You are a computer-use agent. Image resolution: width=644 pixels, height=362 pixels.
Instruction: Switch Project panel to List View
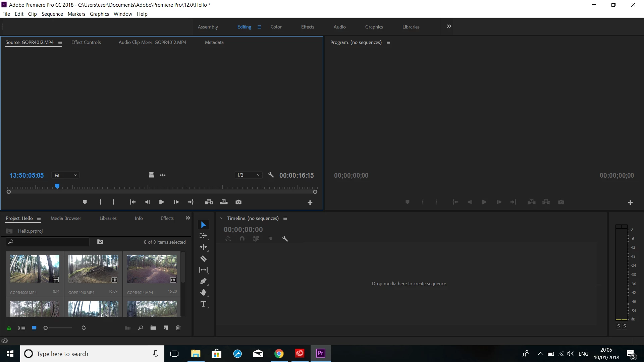click(22, 328)
